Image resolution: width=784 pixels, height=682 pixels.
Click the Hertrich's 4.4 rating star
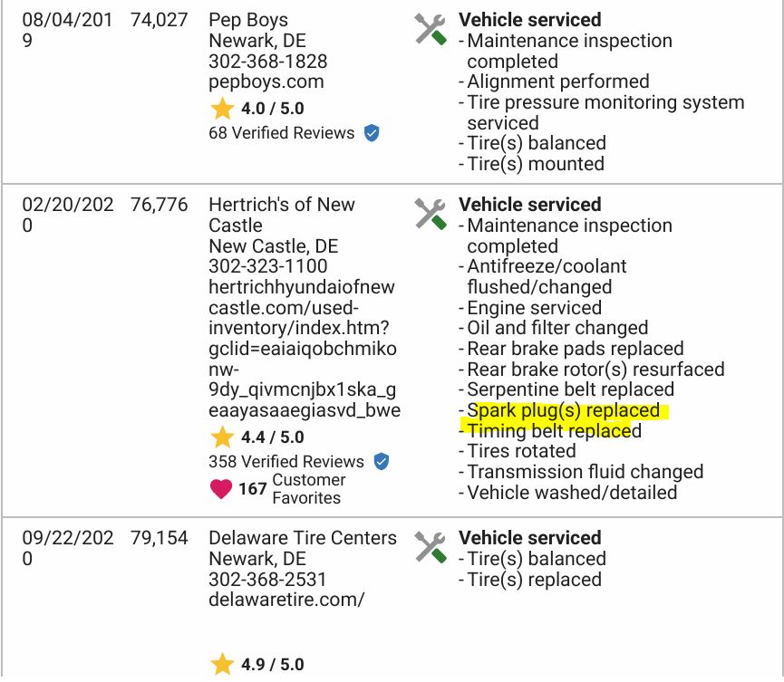tap(222, 437)
